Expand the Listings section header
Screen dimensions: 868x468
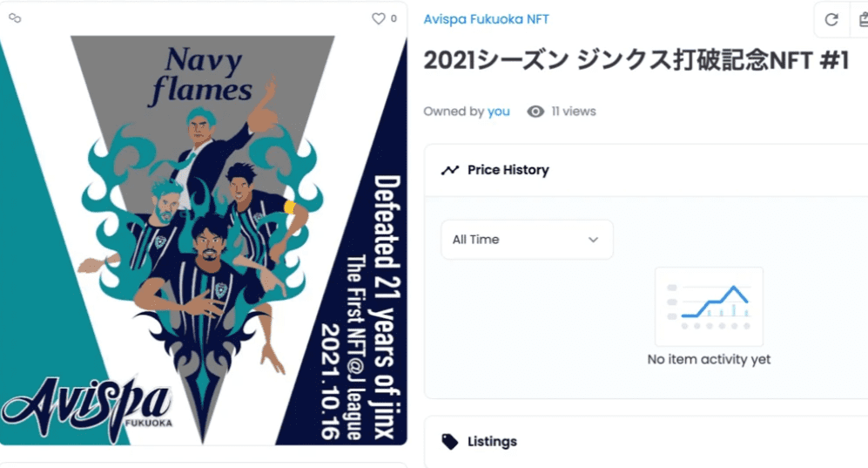pyautogui.click(x=646, y=441)
